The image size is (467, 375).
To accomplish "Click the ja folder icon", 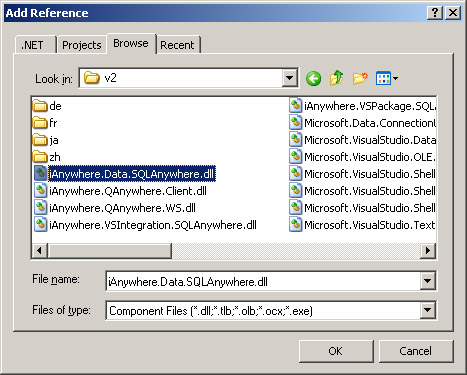I will click(40, 140).
